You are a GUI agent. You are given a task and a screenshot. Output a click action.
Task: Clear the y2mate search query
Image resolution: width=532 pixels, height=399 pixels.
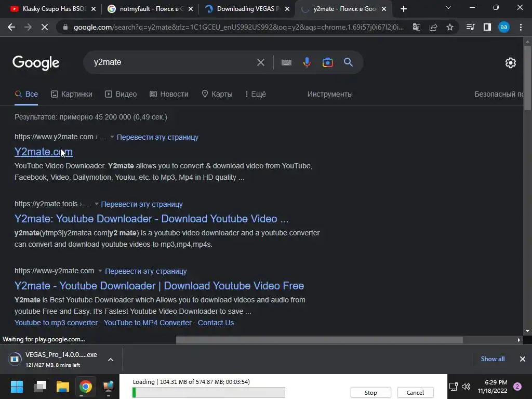tap(261, 62)
